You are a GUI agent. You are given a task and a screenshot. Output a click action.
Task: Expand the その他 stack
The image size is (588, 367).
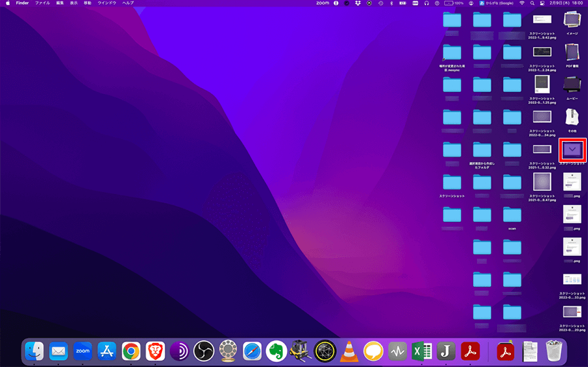click(x=572, y=117)
